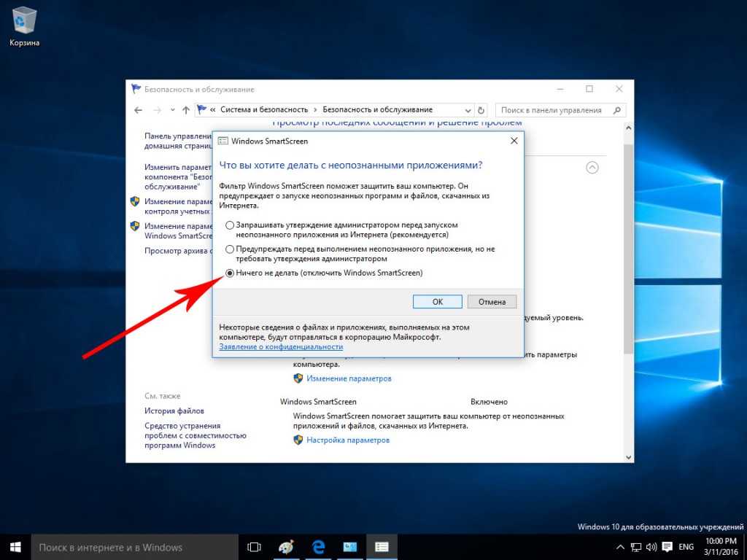Click the sidebar link 'Изменение параметров Windows SmartScreen'
This screenshot has width=747, height=560.
pyautogui.click(x=178, y=231)
